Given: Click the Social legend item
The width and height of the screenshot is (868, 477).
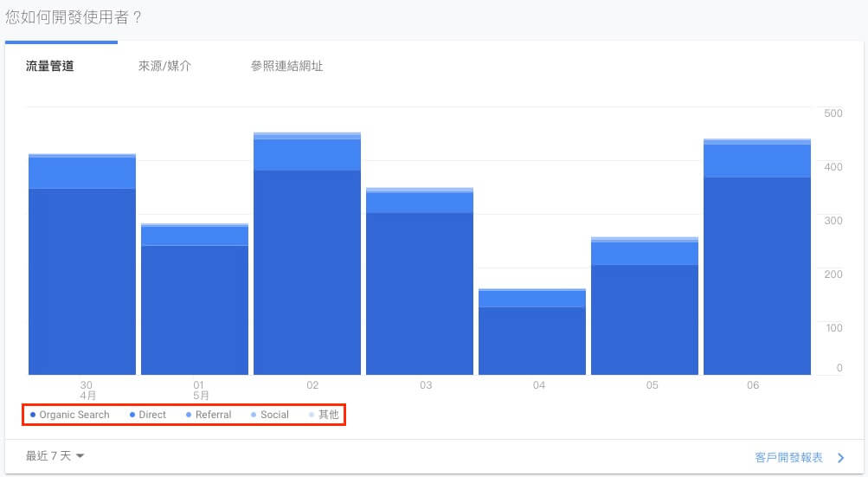Looking at the screenshot, I should coord(269,415).
